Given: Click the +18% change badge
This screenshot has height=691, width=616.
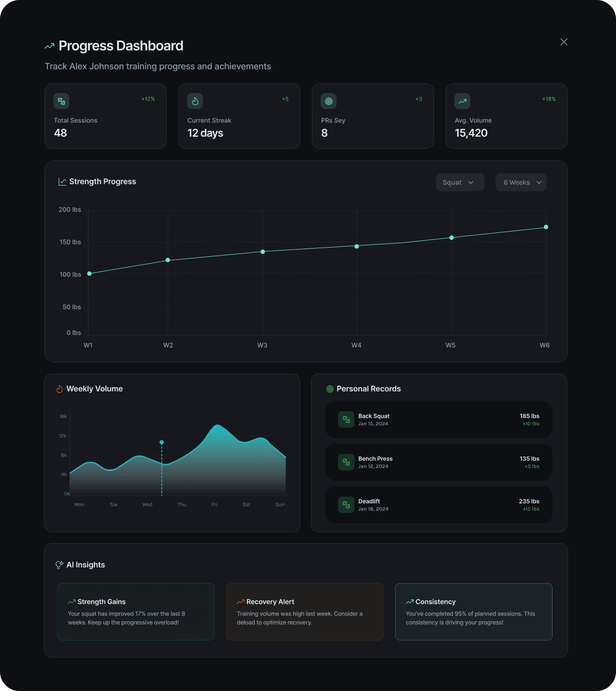Looking at the screenshot, I should pyautogui.click(x=549, y=99).
